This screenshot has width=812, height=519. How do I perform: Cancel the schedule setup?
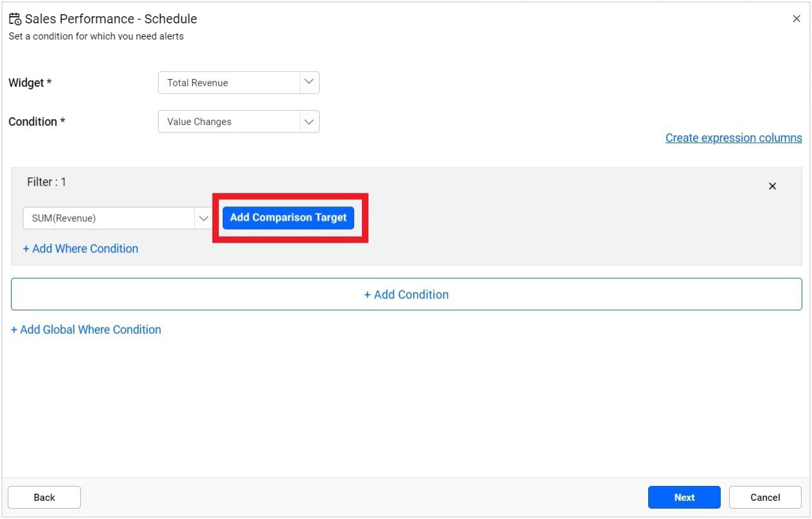pos(764,497)
